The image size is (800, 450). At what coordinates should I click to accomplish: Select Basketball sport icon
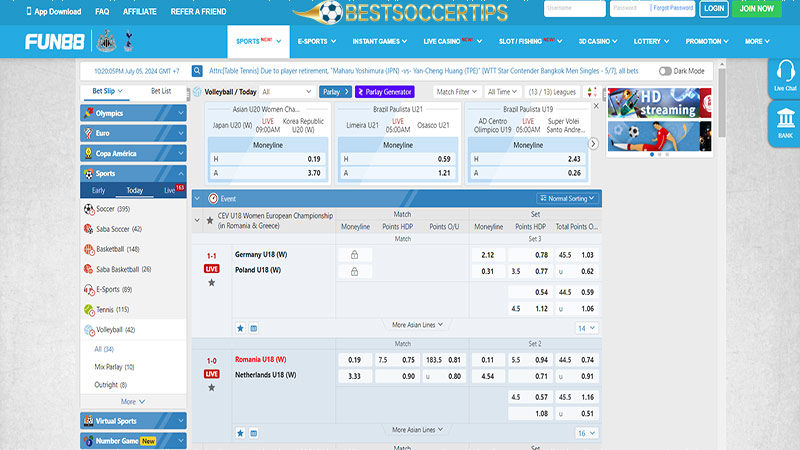coord(89,249)
